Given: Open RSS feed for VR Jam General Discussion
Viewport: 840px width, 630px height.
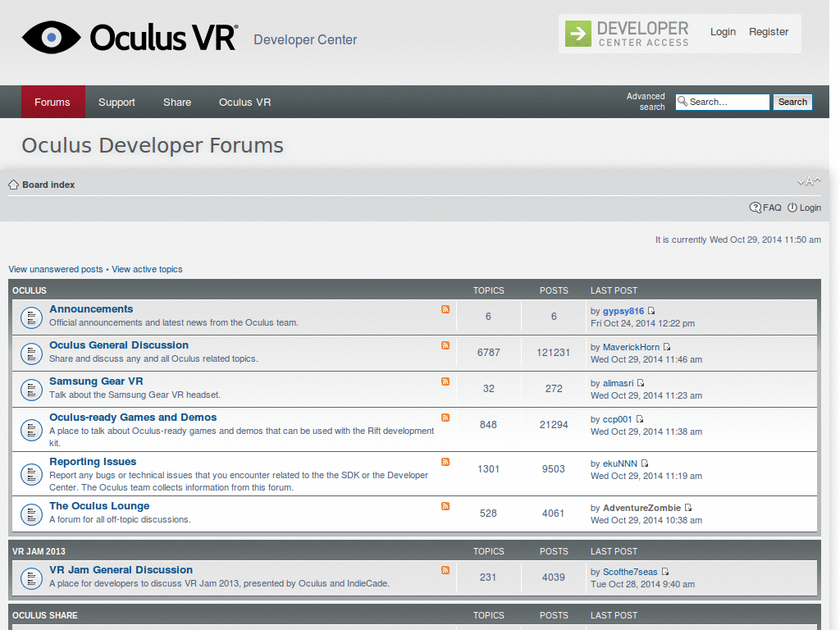Looking at the screenshot, I should click(445, 571).
